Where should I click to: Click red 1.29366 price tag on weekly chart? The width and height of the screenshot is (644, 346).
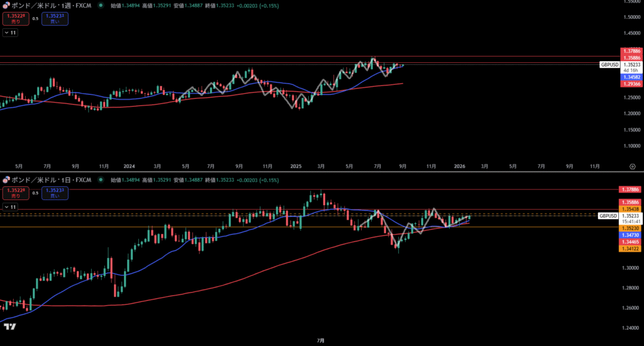[x=631, y=84]
